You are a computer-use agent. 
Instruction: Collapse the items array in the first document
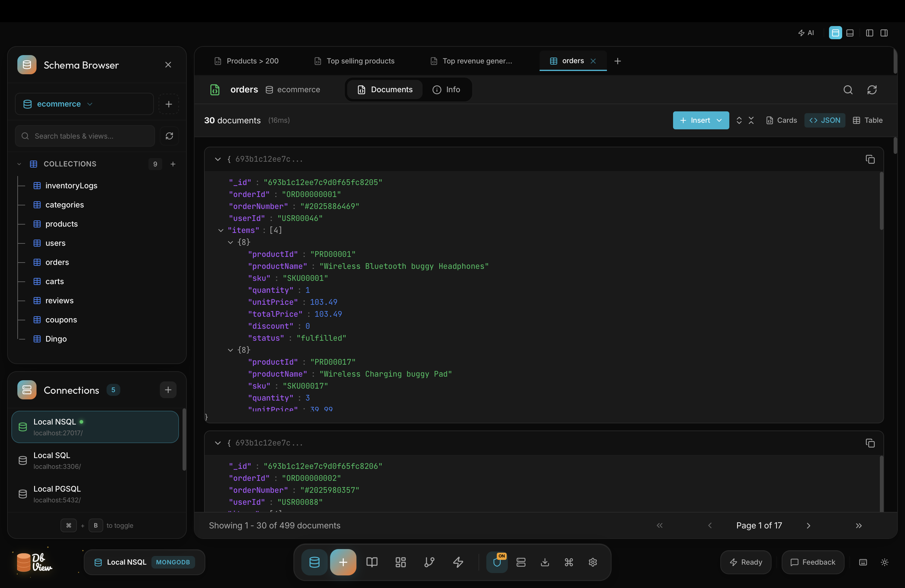221,230
